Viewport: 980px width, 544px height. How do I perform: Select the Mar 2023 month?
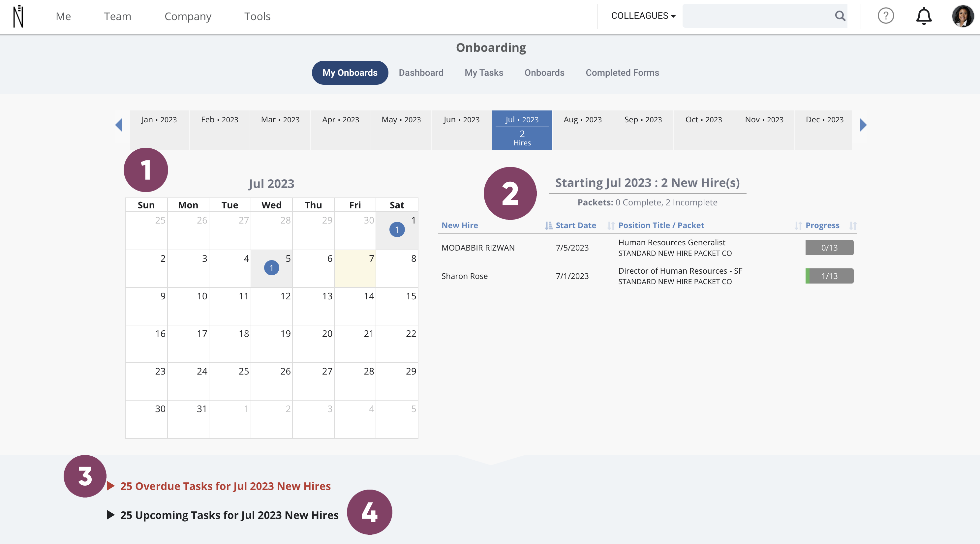pyautogui.click(x=280, y=130)
